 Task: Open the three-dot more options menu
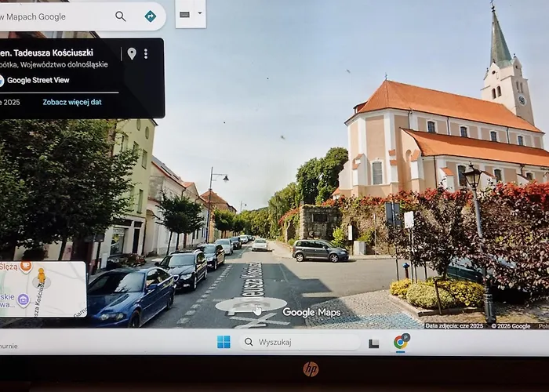146,53
